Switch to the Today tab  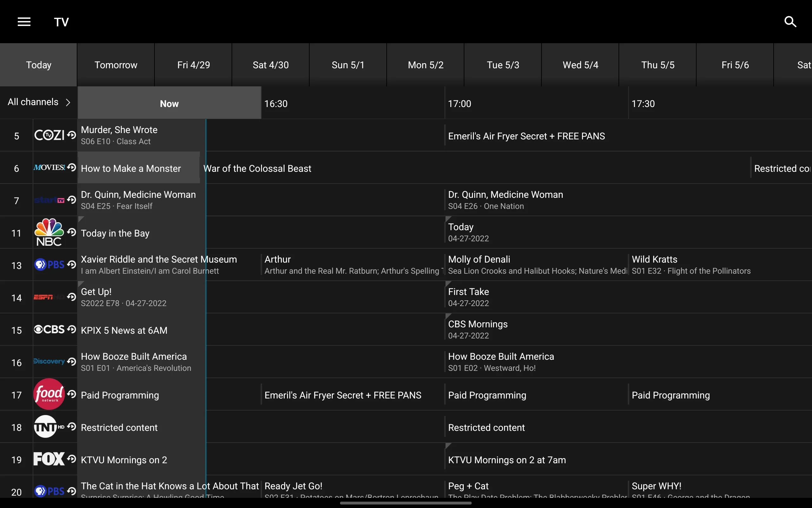tap(39, 65)
